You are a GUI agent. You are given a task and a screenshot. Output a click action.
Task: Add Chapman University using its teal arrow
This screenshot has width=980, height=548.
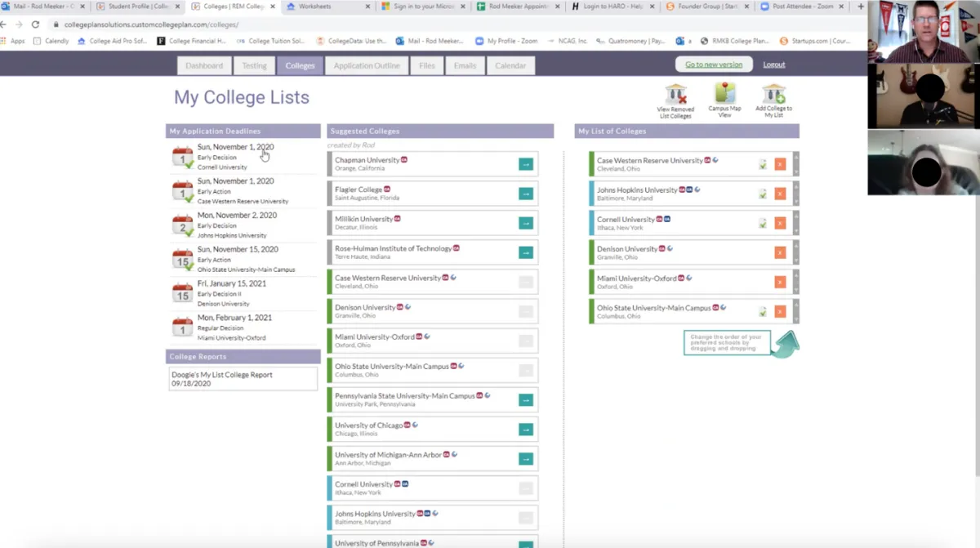(x=526, y=164)
